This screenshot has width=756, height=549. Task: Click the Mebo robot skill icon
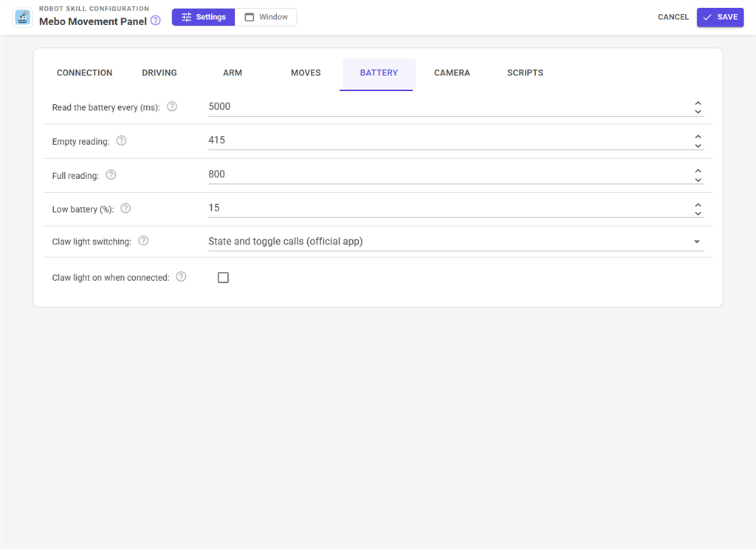[x=22, y=18]
